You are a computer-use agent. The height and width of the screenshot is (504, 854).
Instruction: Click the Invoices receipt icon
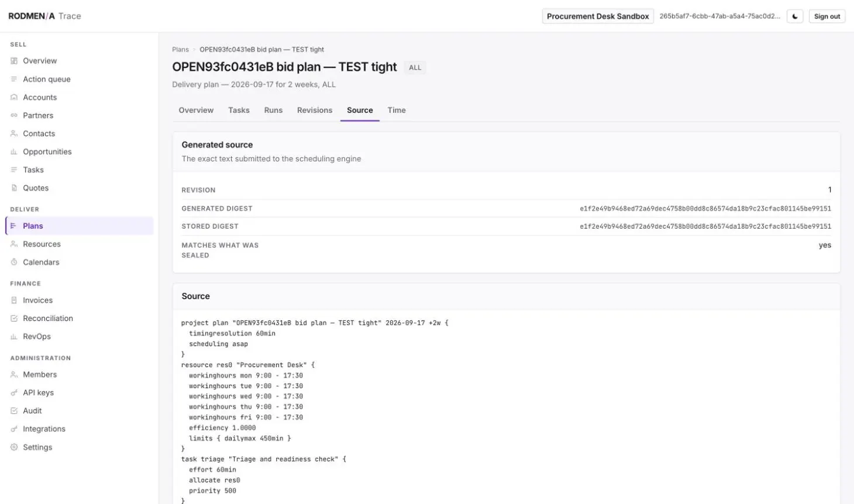pos(14,300)
